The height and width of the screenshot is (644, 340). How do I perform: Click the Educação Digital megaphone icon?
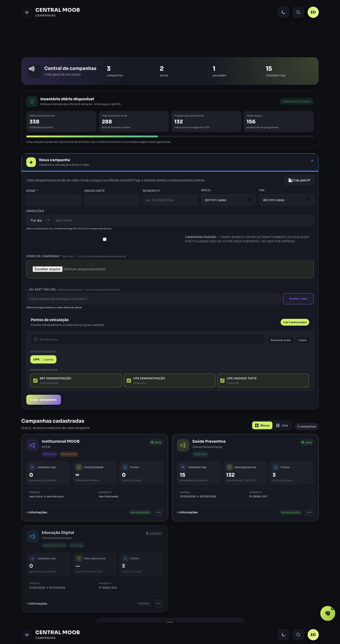pos(32,536)
